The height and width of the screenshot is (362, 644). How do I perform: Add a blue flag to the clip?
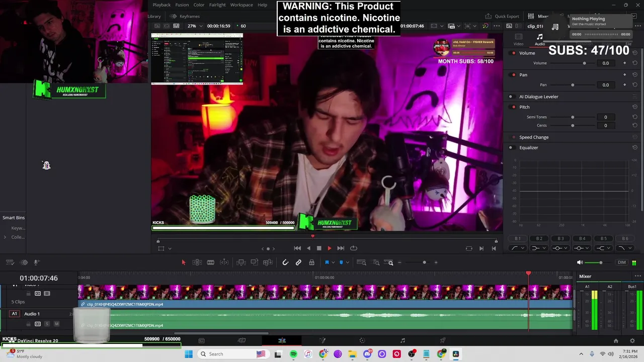click(x=327, y=262)
